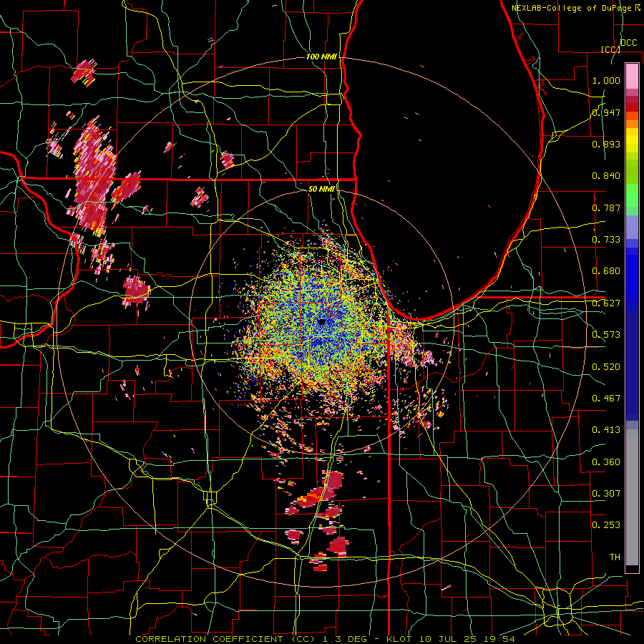Click the 0.893 legend value
644x644 pixels.
pos(606,144)
